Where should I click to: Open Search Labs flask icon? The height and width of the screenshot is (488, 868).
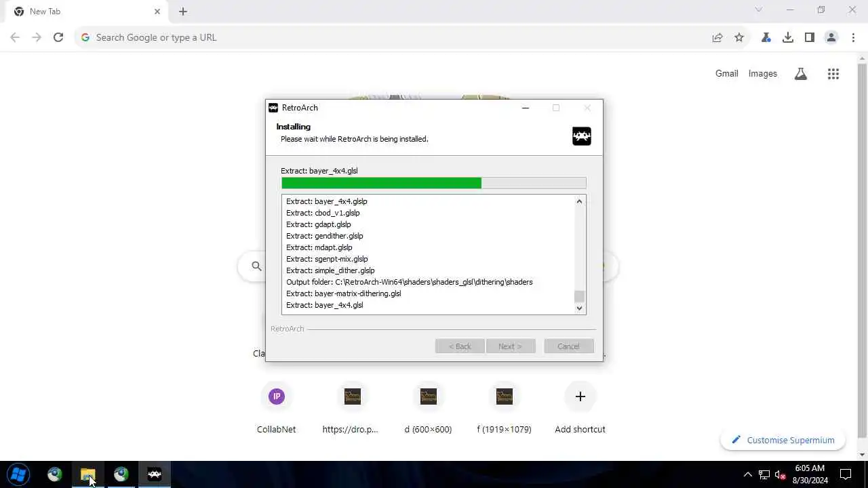(801, 74)
